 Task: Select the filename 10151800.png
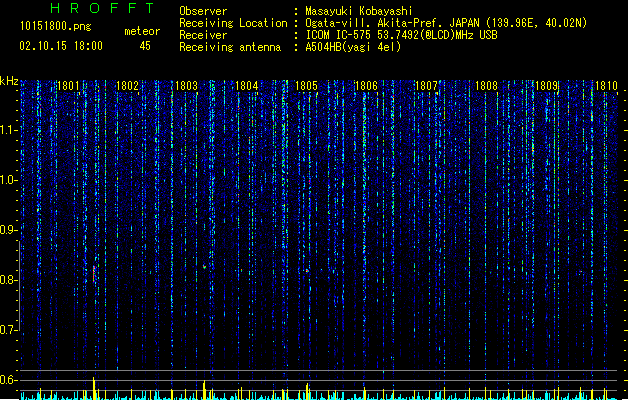tap(56, 26)
